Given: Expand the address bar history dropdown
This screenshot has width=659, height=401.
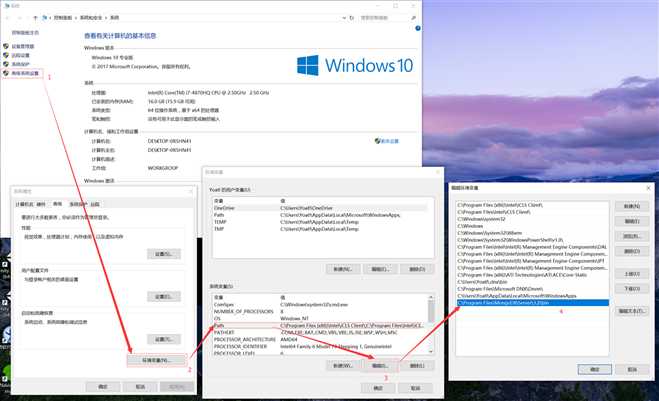Looking at the screenshot, I should pyautogui.click(x=344, y=18).
